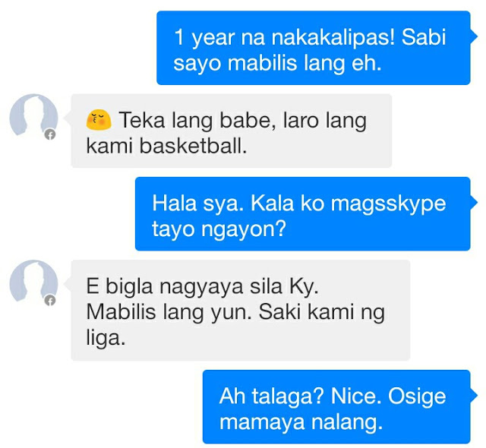
Task: Click tail of last blue bubble
Action: [474, 396]
